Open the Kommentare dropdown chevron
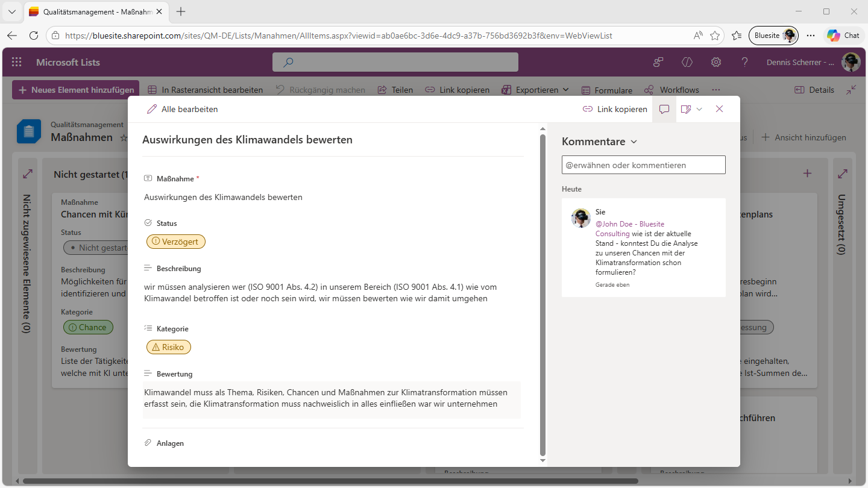 634,142
